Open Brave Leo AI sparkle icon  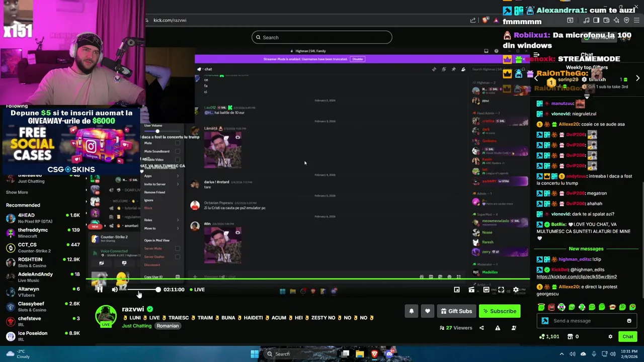coord(616,20)
